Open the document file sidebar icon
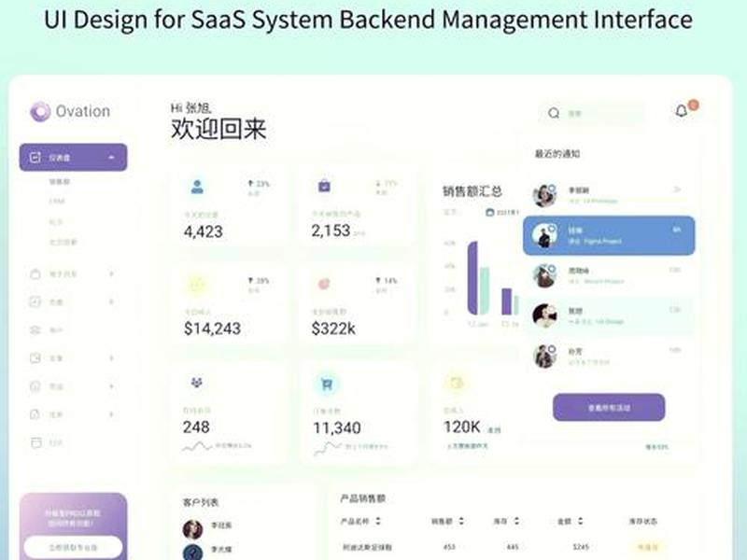 35,414
